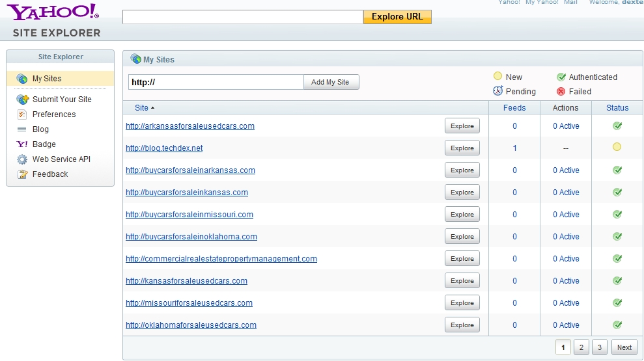
Task: Click 0 Active for arkansasforsaleusedcars.com
Action: (566, 126)
